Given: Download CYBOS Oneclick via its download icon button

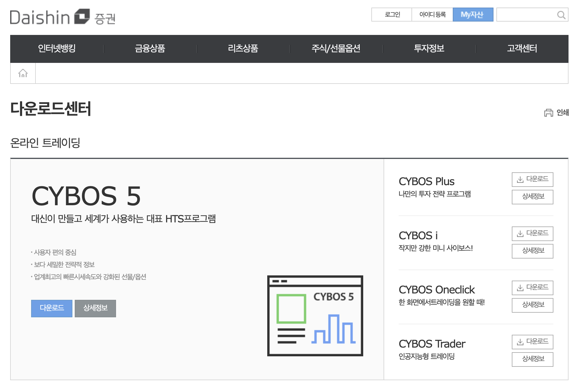Looking at the screenshot, I should point(532,288).
